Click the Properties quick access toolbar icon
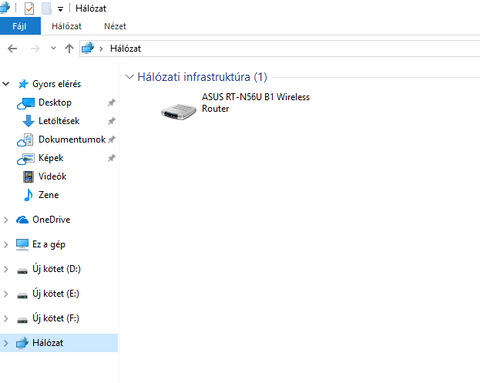The image size is (480, 383). [29, 8]
